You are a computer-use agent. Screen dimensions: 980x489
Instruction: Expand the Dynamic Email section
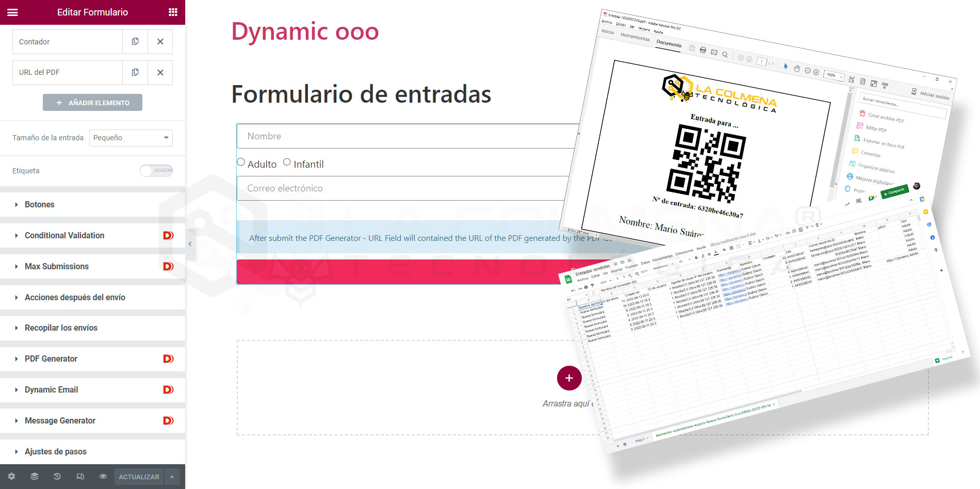[x=51, y=389]
